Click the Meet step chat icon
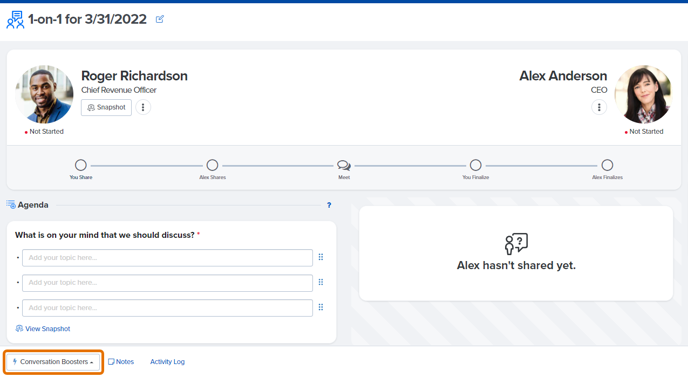 [x=344, y=165]
